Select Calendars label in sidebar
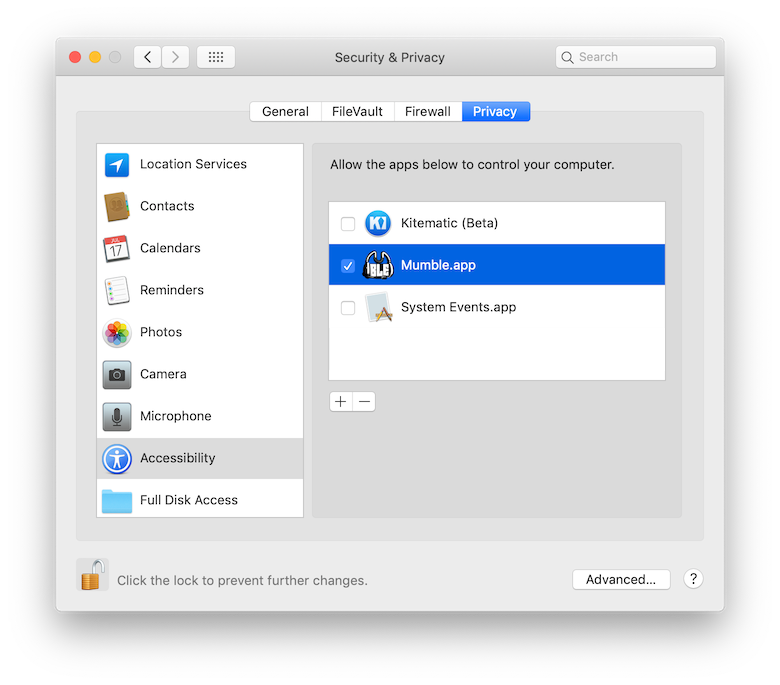Image resolution: width=780 pixels, height=685 pixels. click(170, 248)
